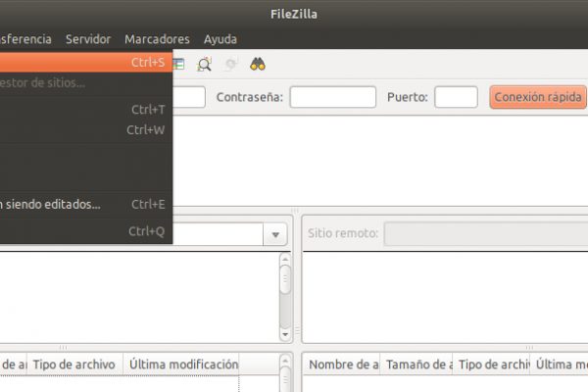Open the Servidor menu
Image resolution: width=588 pixels, height=392 pixels.
click(x=88, y=39)
